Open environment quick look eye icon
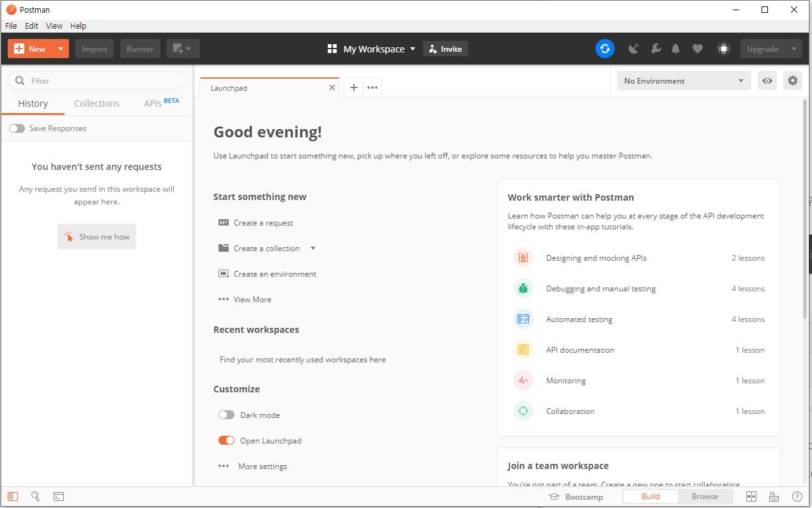 (767, 81)
